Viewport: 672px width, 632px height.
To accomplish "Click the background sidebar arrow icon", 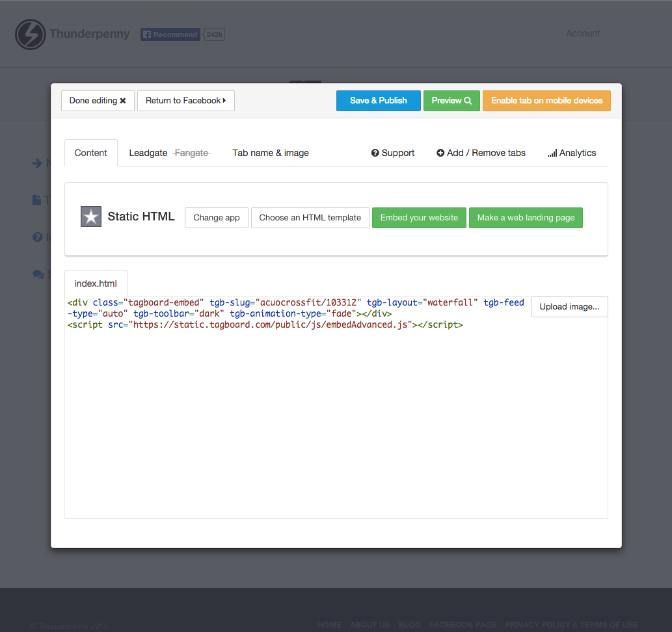I will pos(37,163).
